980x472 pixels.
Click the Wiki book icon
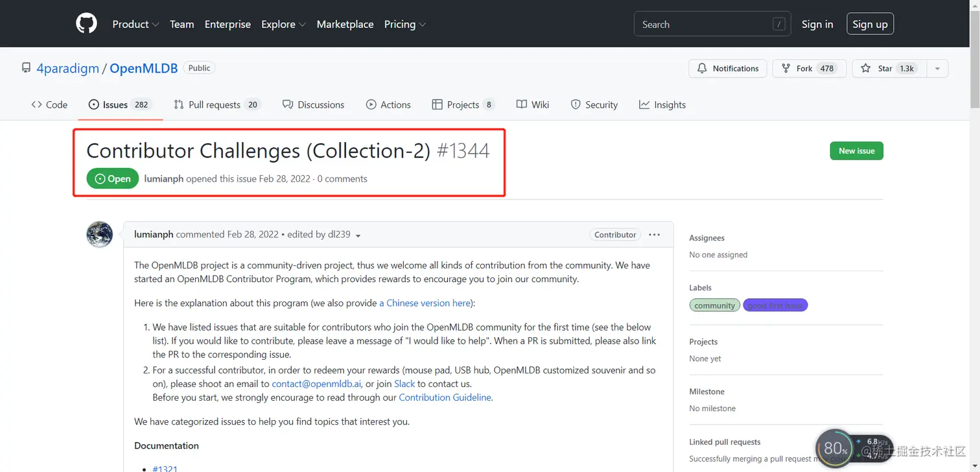point(522,104)
